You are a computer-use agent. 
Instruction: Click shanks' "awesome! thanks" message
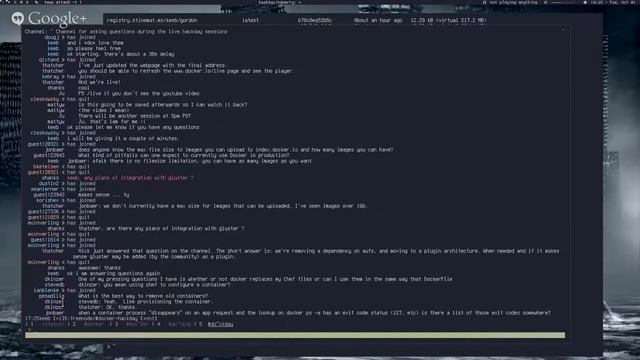[99, 268]
